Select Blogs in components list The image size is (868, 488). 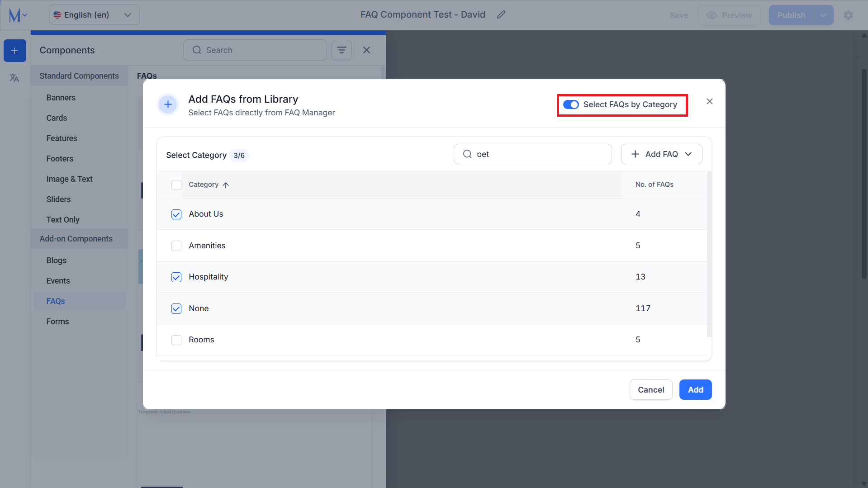(57, 261)
